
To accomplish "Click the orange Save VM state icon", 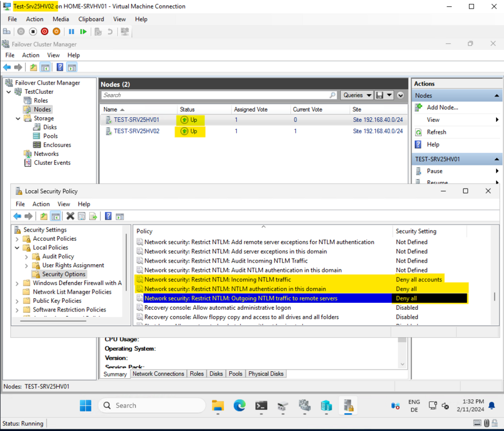I will (x=57, y=32).
